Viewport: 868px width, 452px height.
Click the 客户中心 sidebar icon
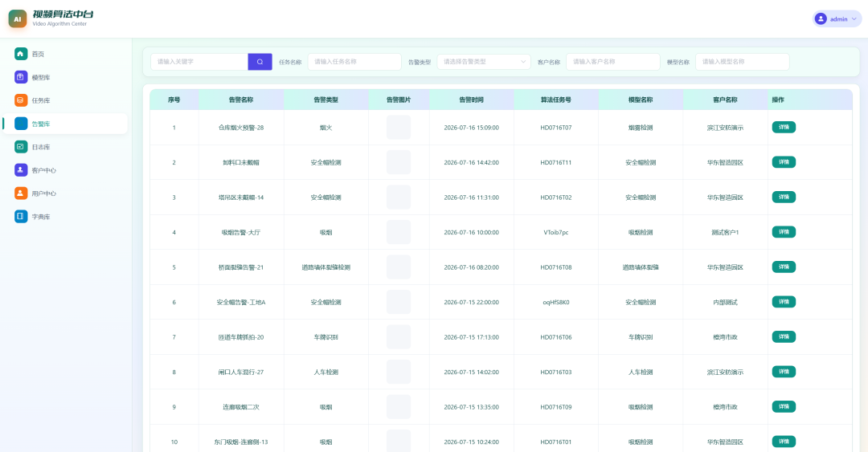click(x=20, y=170)
